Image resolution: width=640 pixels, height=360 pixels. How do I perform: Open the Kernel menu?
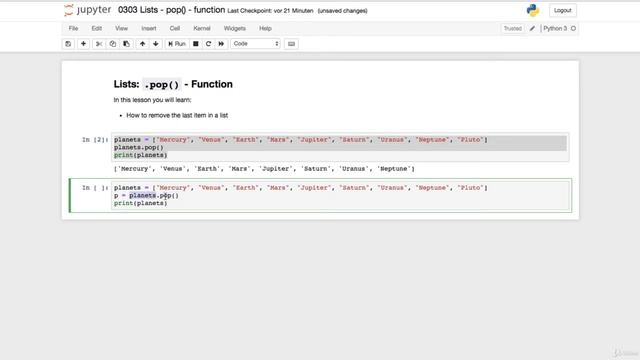202,29
